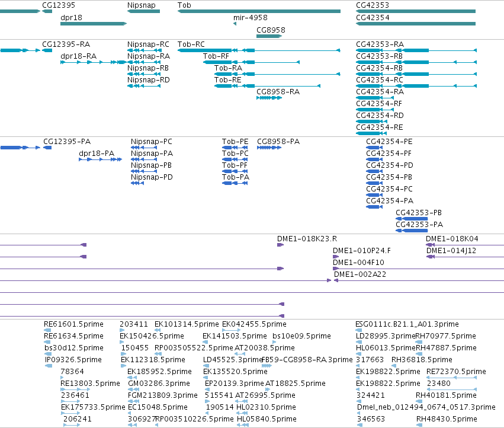The width and height of the screenshot is (504, 428).
Task: Select EST HL05840.5prime
Action: pyautogui.click(x=267, y=419)
